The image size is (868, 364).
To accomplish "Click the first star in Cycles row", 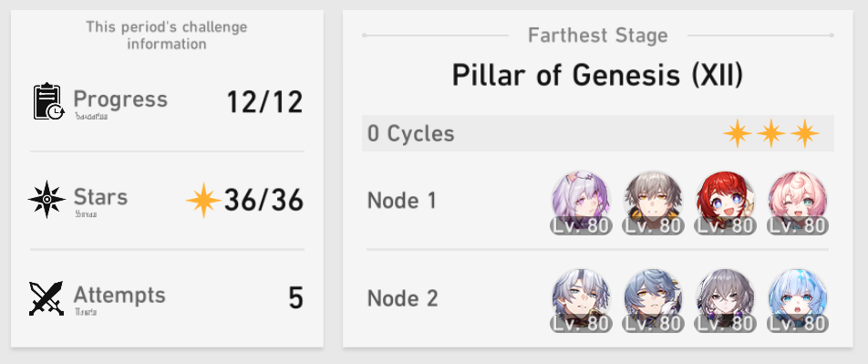I will pos(738,133).
